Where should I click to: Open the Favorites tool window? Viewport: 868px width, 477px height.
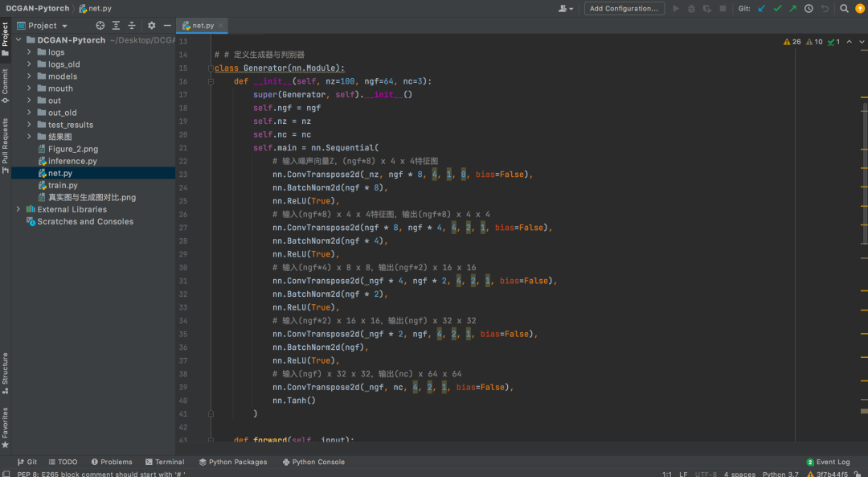pyautogui.click(x=6, y=428)
